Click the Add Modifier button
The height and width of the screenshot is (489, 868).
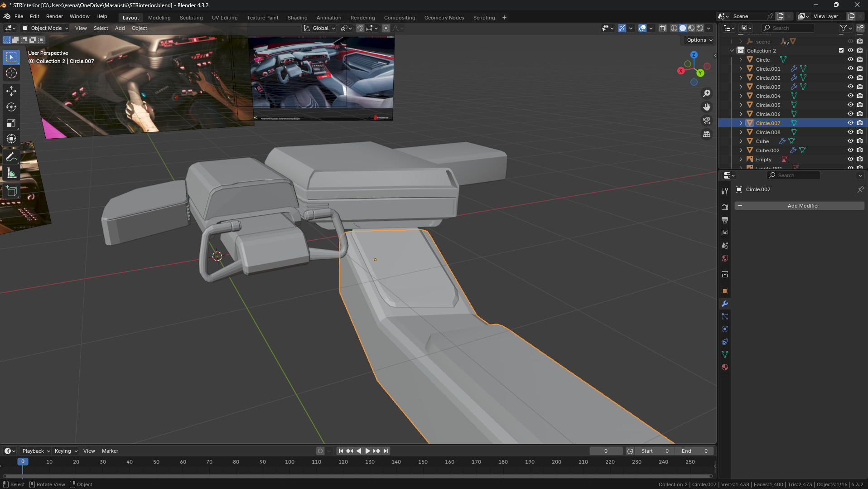799,206
